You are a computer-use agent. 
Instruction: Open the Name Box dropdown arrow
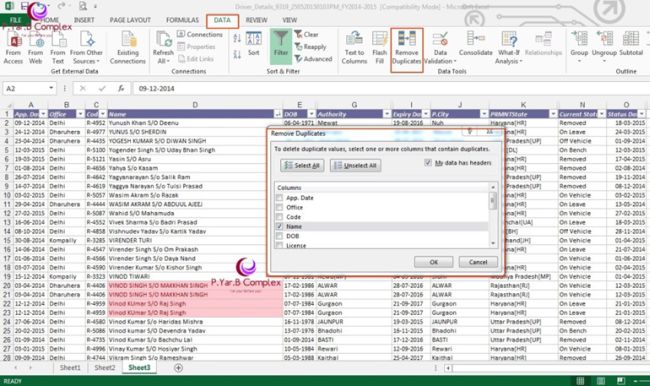click(x=51, y=88)
